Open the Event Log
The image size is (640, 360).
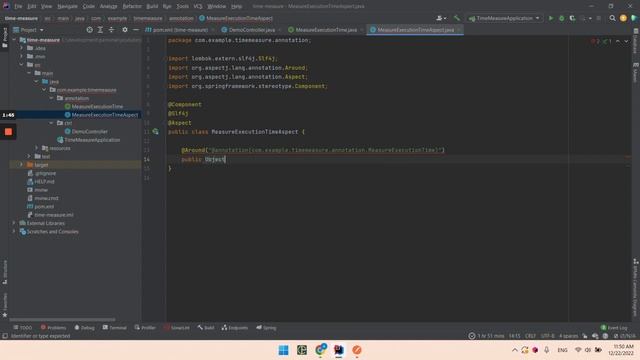[614, 327]
